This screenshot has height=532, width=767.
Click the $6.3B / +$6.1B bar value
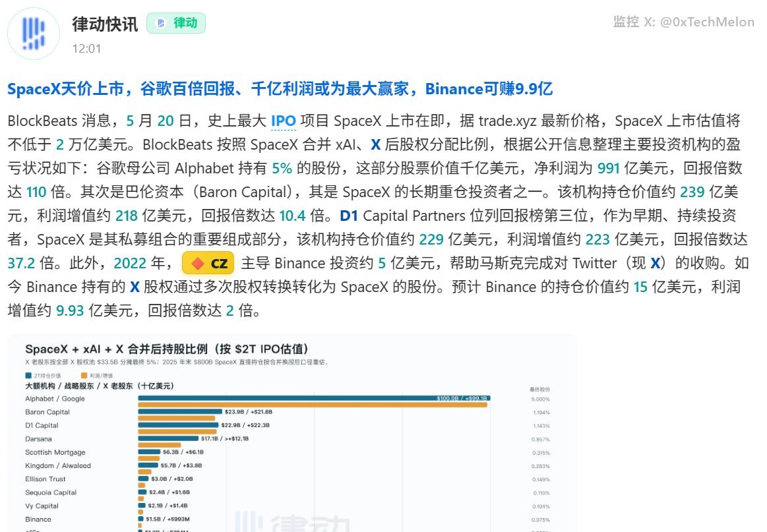pyautogui.click(x=183, y=452)
